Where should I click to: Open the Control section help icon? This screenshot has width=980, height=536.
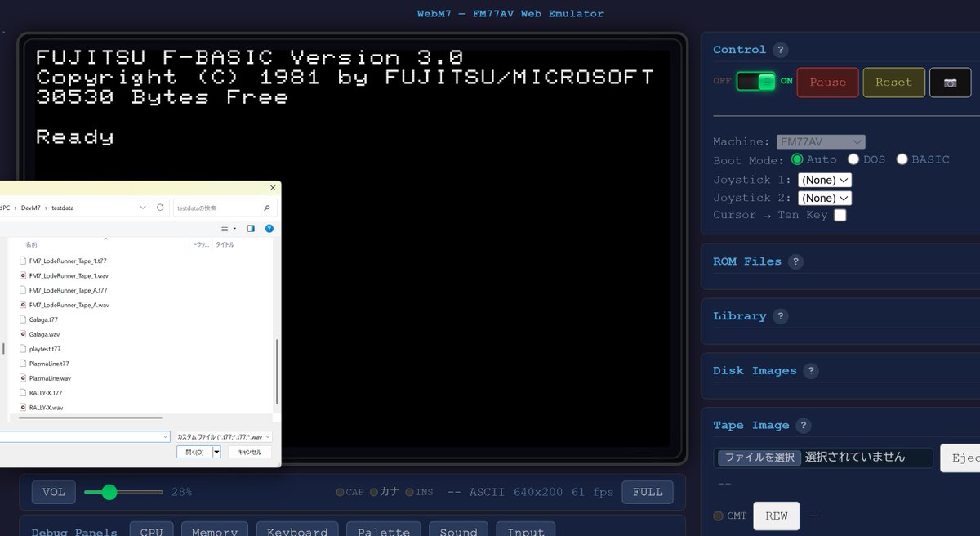pyautogui.click(x=781, y=50)
